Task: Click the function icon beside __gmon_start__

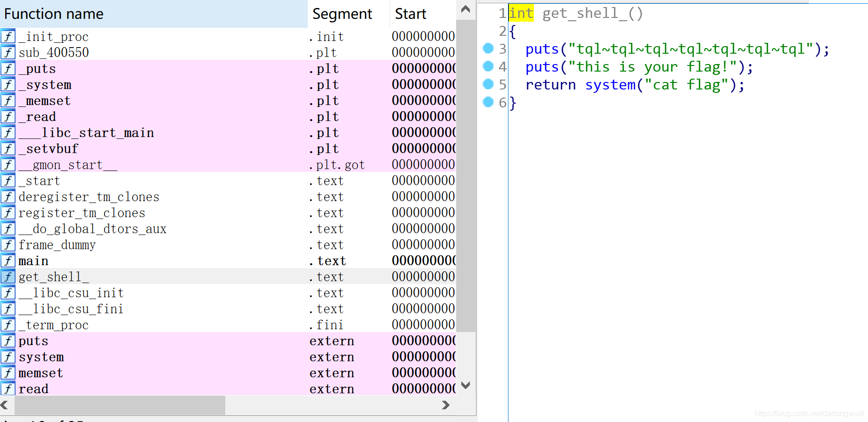Action: [x=8, y=164]
